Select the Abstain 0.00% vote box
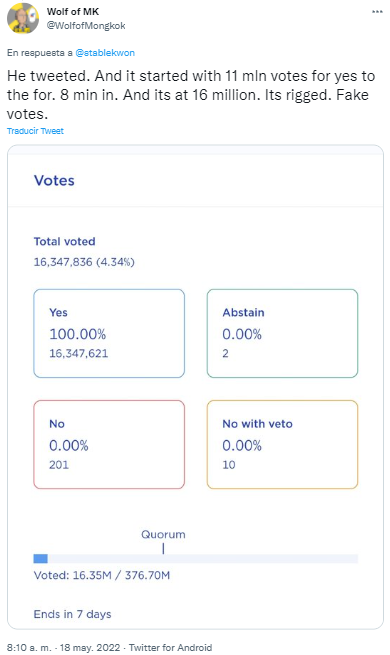This screenshot has width=390, height=655. [x=282, y=333]
